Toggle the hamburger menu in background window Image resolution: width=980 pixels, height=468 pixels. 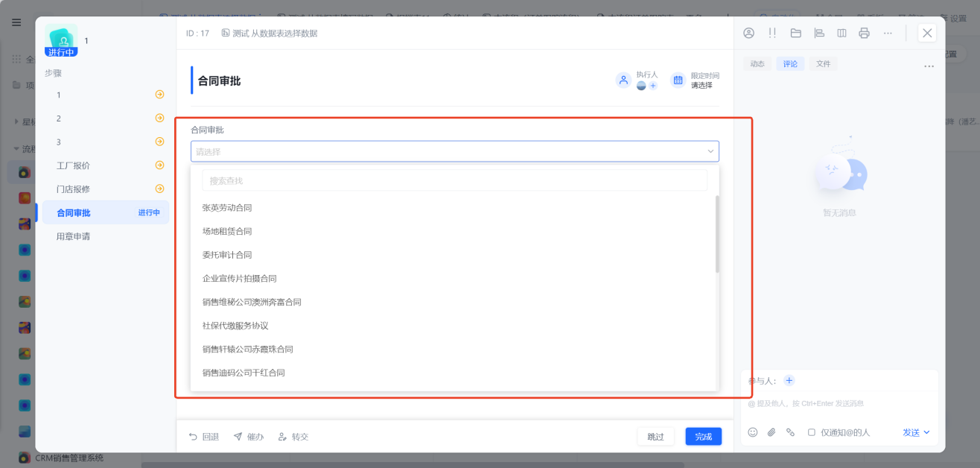tap(16, 22)
